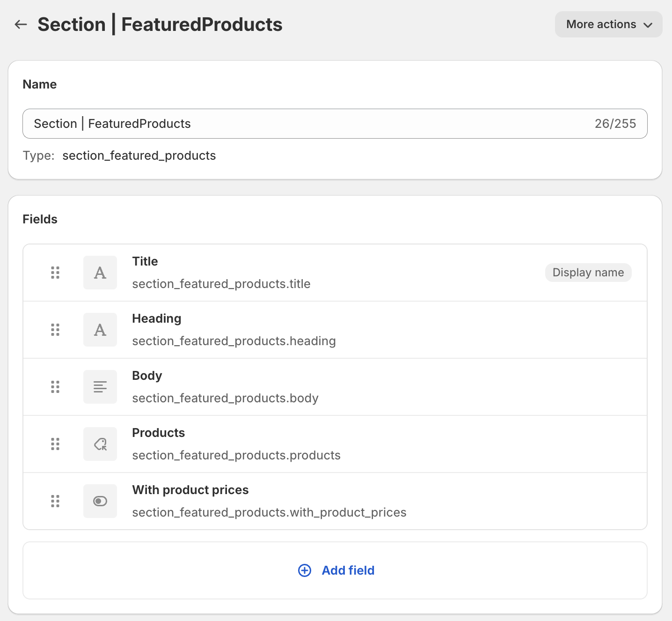Click the Display name badge on Title

click(x=588, y=272)
